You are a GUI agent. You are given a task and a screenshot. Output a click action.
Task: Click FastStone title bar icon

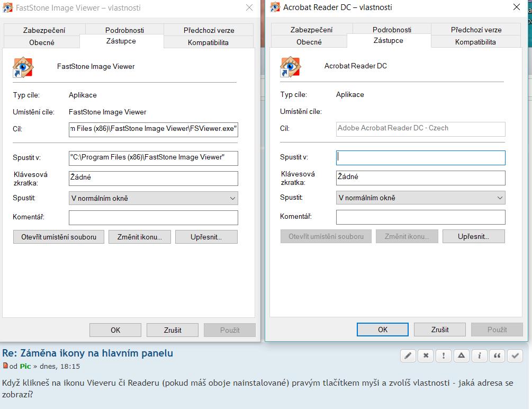[x=8, y=7]
